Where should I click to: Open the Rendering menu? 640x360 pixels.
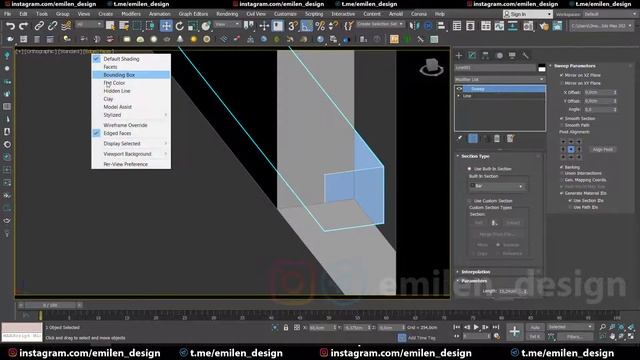[227, 14]
